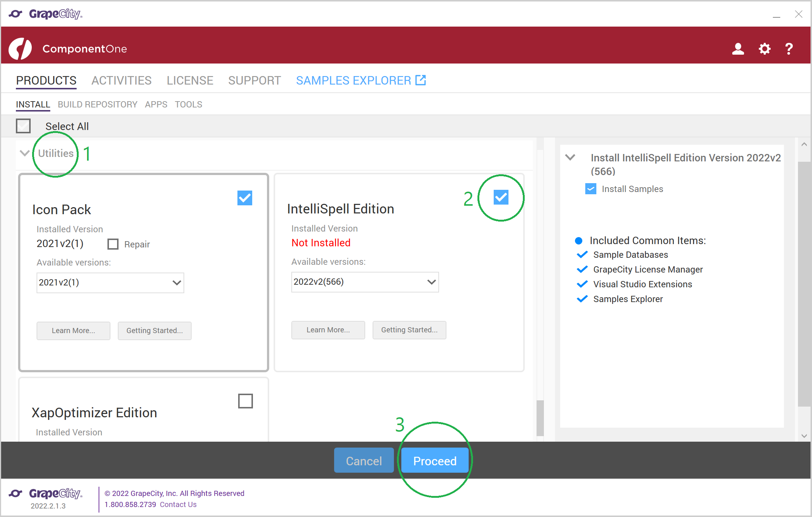This screenshot has width=812, height=517.
Task: Collapse the Utilities section chevron
Action: [24, 153]
